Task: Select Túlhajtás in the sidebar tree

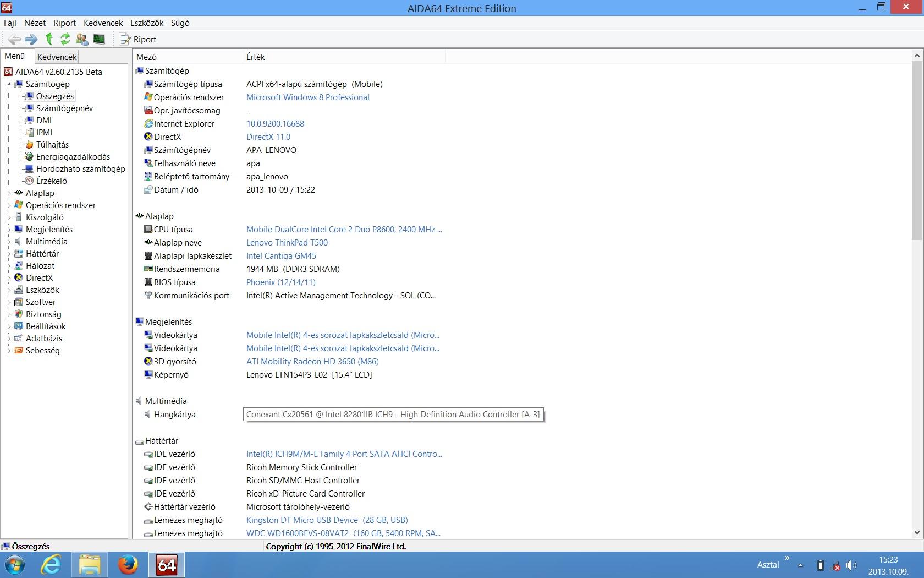Action: coord(52,145)
